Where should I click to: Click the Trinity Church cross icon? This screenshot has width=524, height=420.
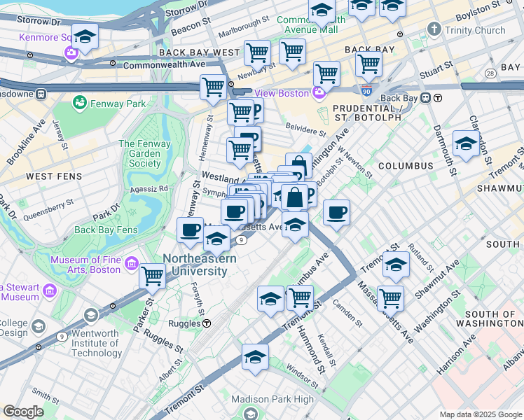tap(434, 29)
